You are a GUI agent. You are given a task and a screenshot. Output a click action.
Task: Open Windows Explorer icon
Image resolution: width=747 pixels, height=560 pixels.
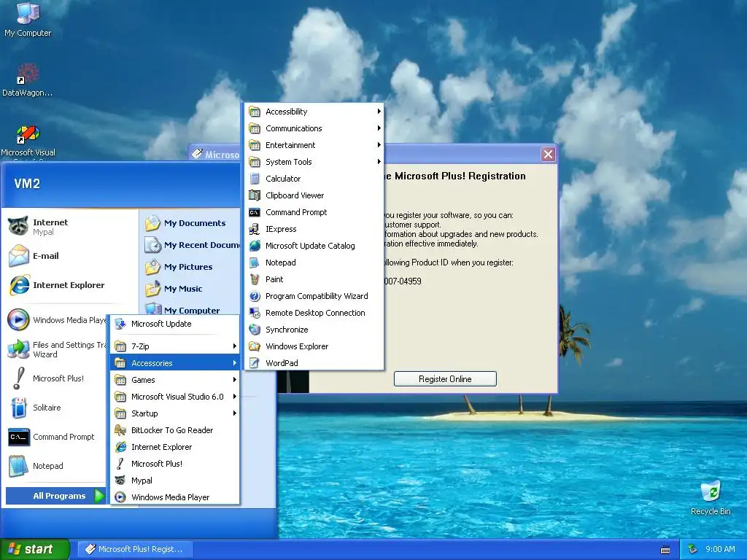pyautogui.click(x=255, y=346)
